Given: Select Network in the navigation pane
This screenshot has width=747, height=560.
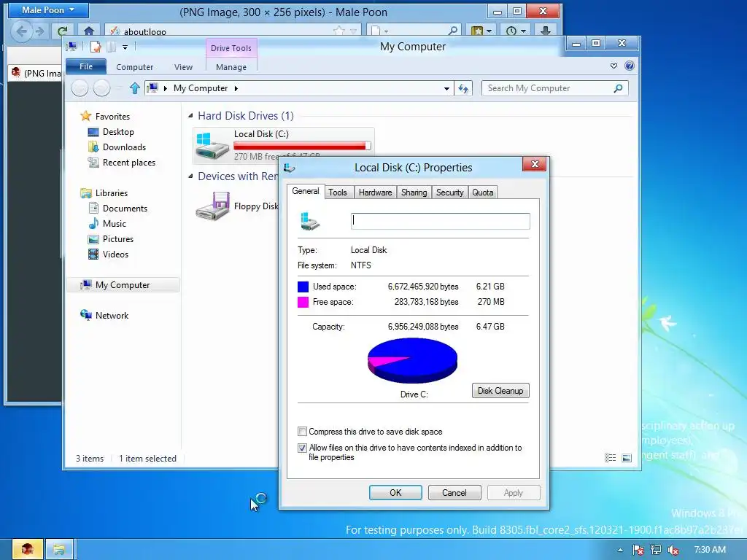Looking at the screenshot, I should [105, 315].
